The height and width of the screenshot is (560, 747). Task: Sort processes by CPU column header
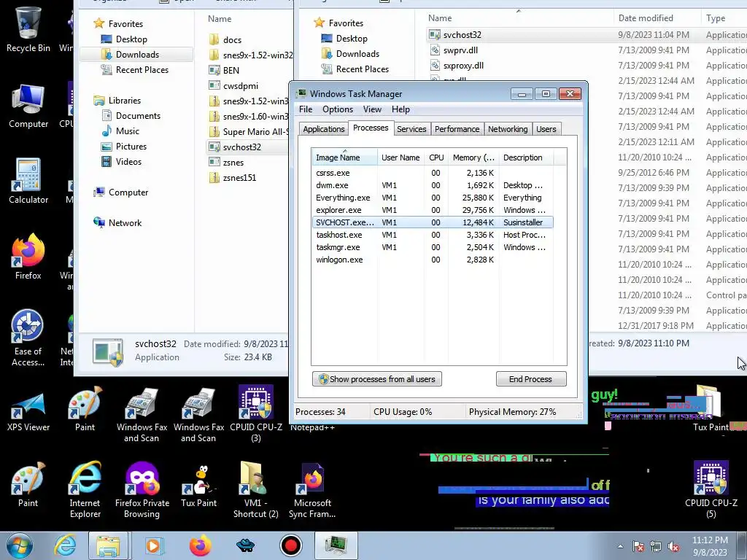[x=436, y=157]
